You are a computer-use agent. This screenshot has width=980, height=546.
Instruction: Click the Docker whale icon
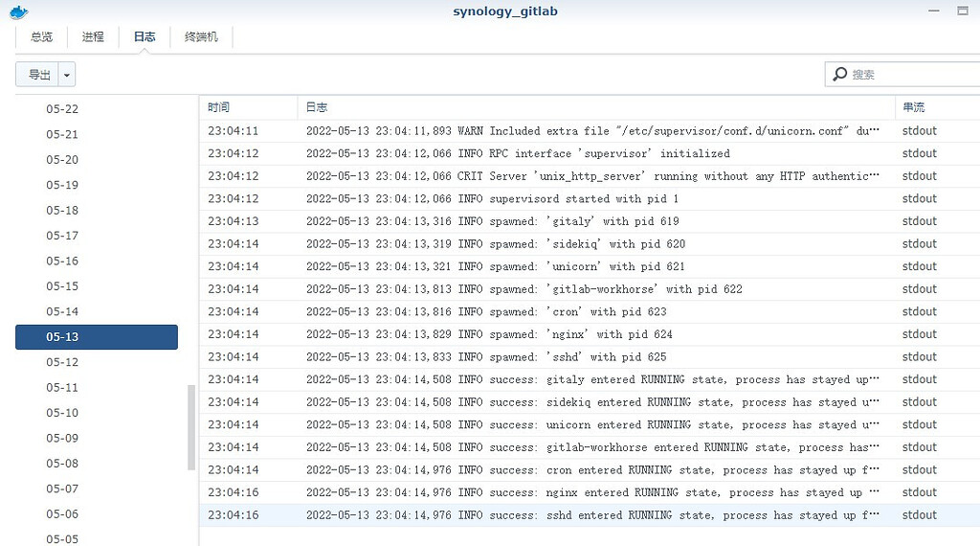tap(19, 11)
